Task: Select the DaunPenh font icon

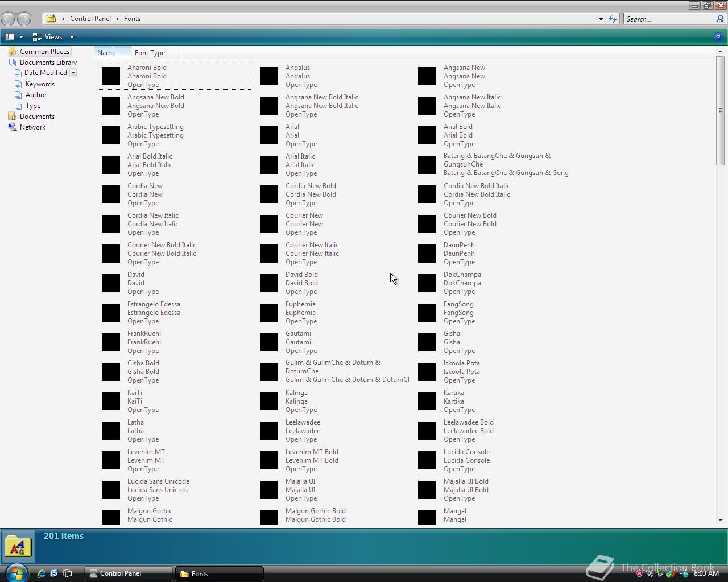Action: [x=427, y=253]
